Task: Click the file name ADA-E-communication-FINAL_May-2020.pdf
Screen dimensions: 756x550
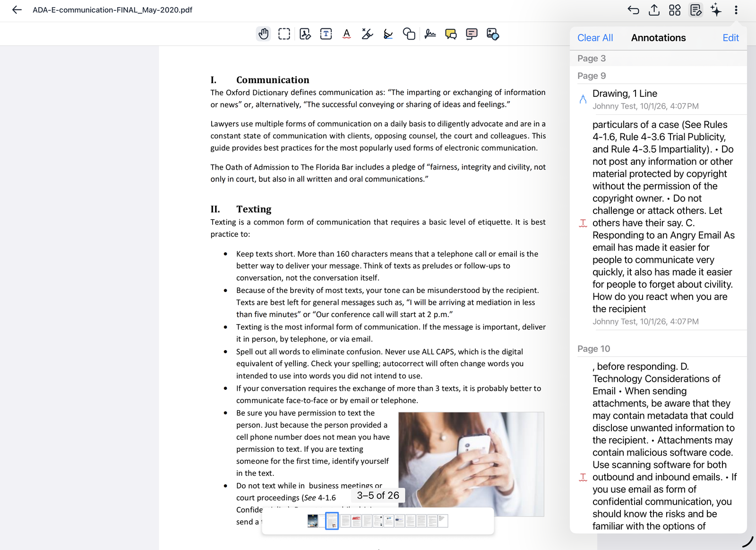Action: click(112, 10)
